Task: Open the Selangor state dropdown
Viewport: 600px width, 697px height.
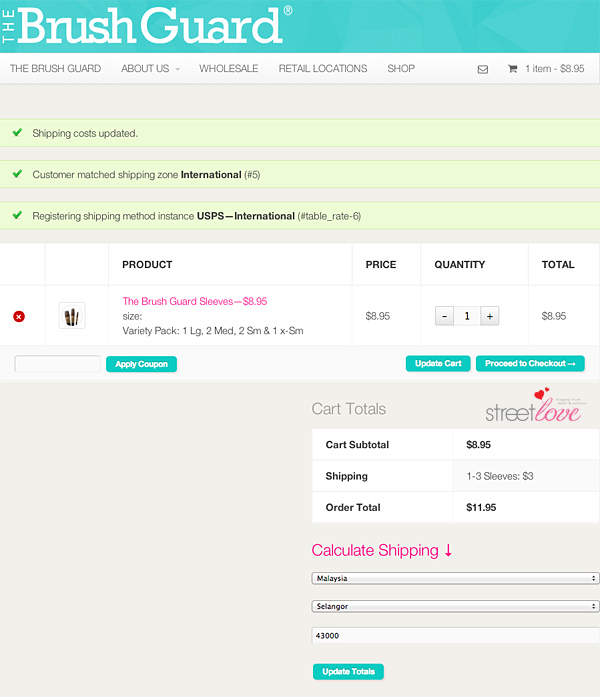Action: coord(456,606)
